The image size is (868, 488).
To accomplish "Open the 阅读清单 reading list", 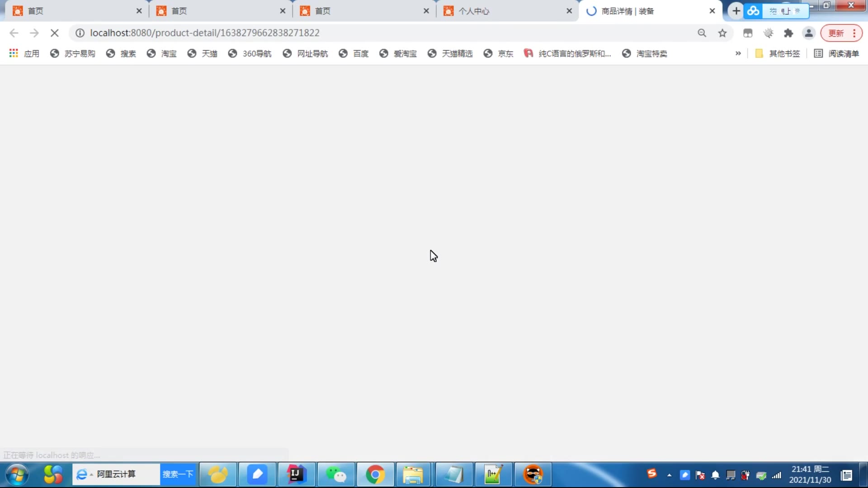I will [837, 53].
